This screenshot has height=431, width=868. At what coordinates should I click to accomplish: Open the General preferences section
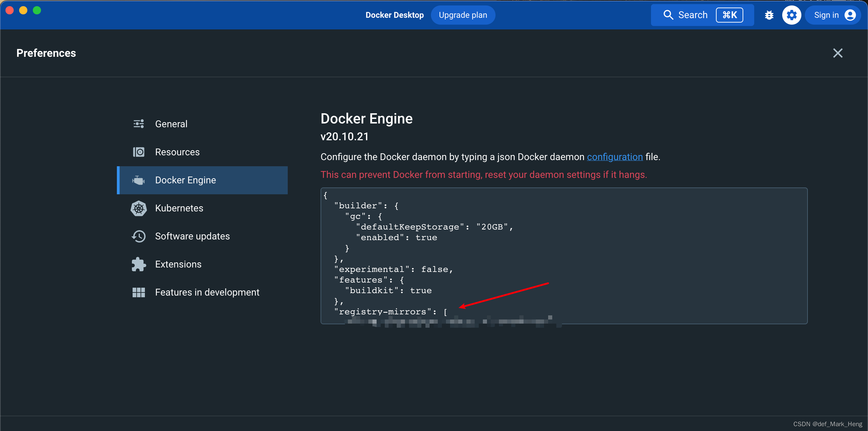[x=202, y=124]
